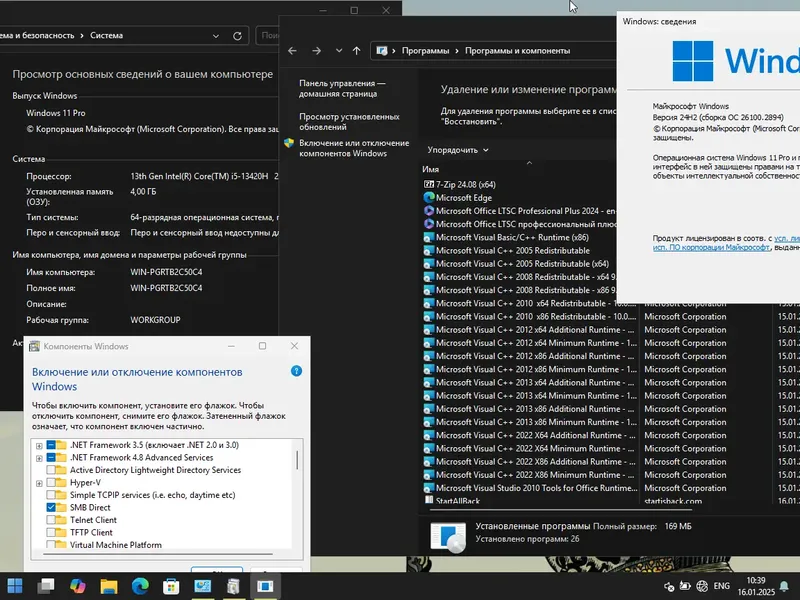Open notification center bell icon
Image resolution: width=800 pixels, height=600 pixels.
pyautogui.click(x=784, y=586)
